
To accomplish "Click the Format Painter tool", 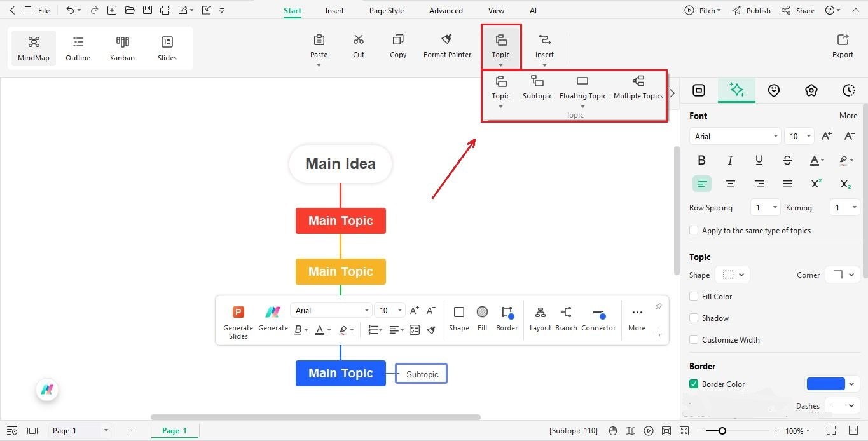I will click(447, 46).
